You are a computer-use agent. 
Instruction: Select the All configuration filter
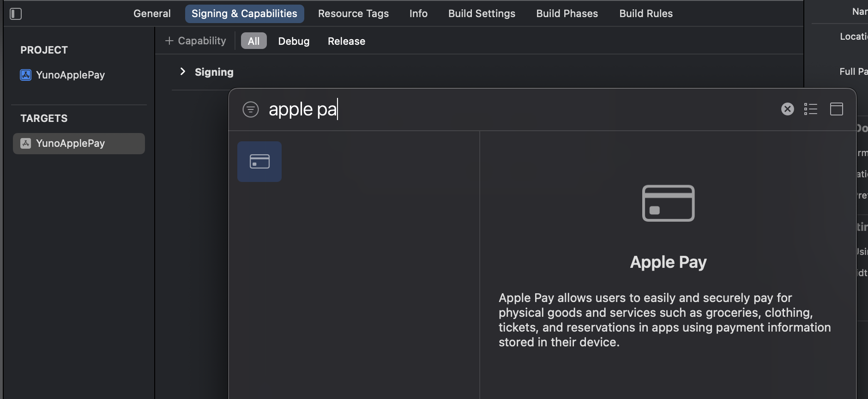click(253, 41)
